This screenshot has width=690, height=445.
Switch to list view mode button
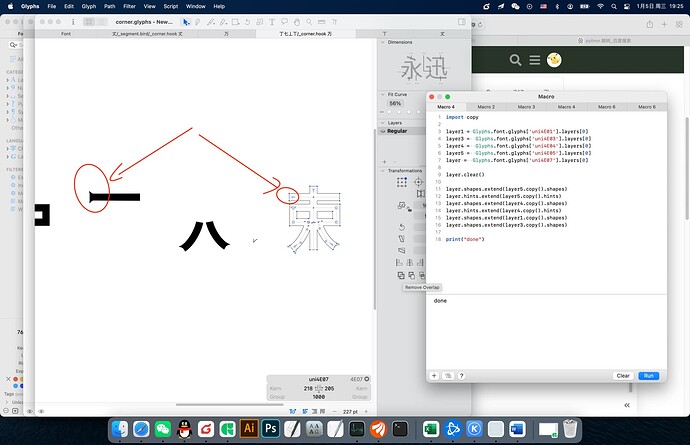point(102,22)
